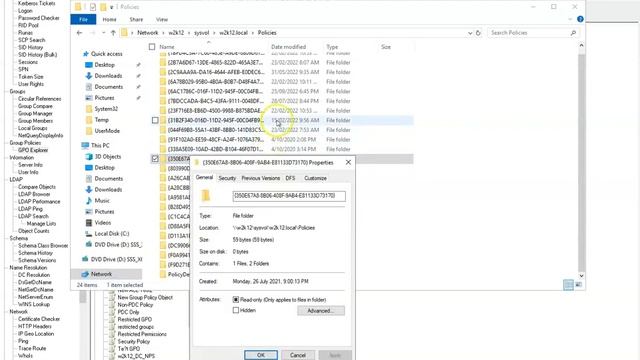Click the folder name field in Properties
The height and width of the screenshot is (360, 640).
click(289, 196)
